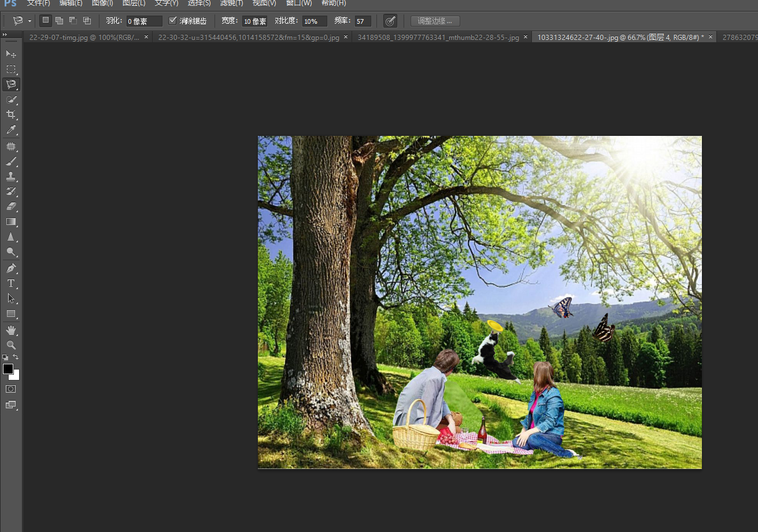Select the Brush tool

click(11, 161)
